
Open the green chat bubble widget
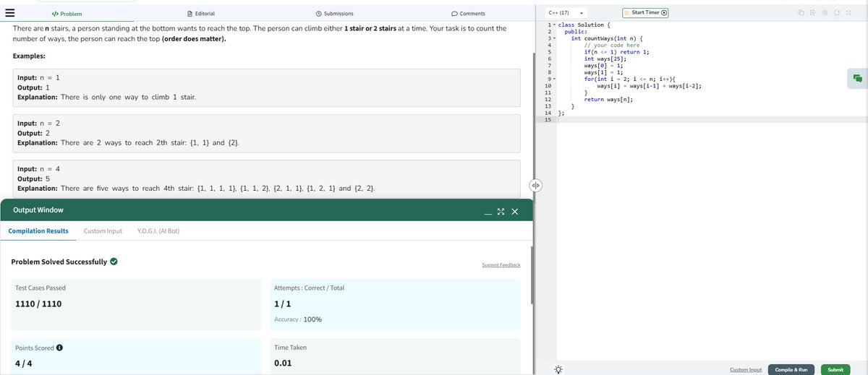click(857, 78)
